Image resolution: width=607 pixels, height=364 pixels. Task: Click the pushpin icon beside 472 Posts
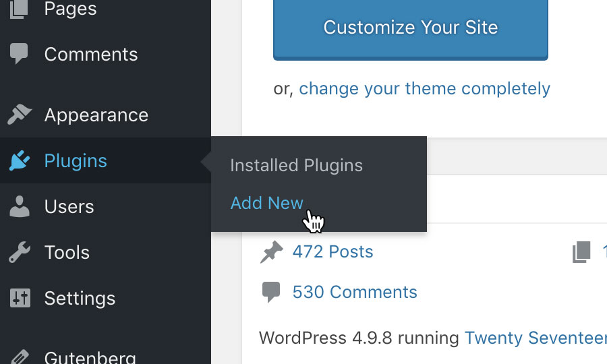[271, 252]
